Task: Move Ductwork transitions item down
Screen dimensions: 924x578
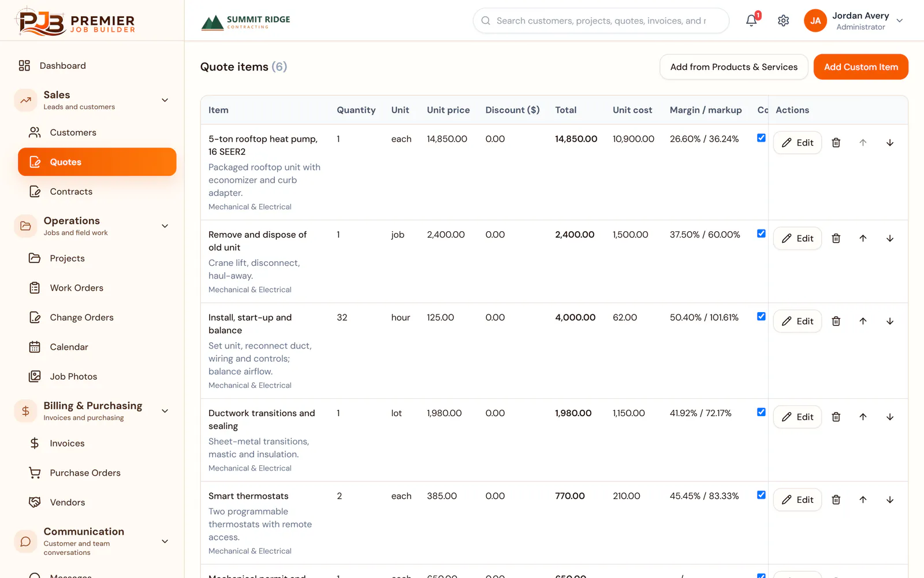Action: pos(890,417)
